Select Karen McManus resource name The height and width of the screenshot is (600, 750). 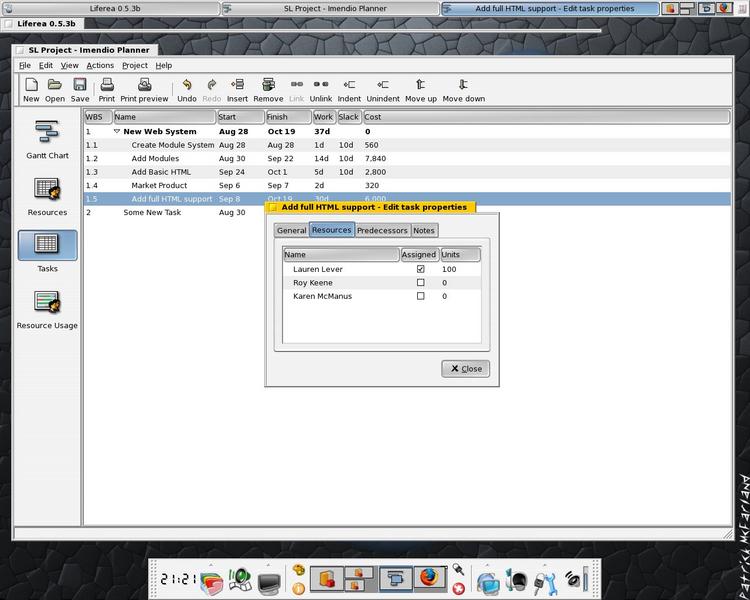coord(322,296)
